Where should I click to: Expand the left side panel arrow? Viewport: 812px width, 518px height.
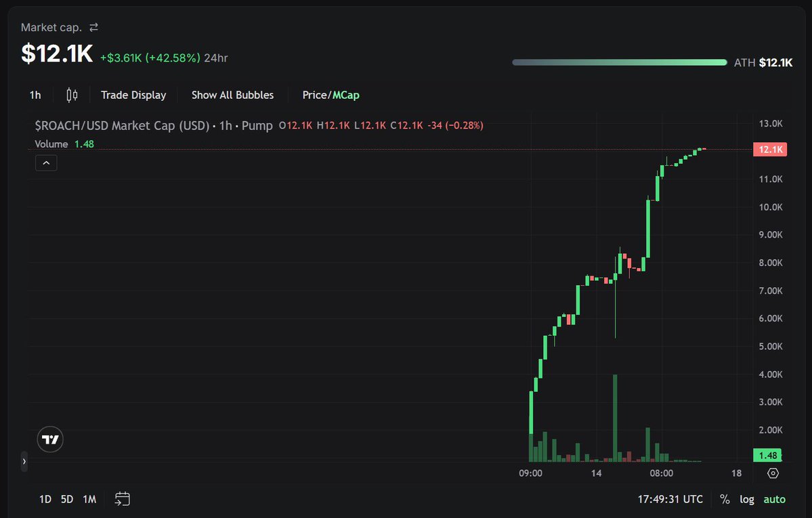click(x=24, y=461)
